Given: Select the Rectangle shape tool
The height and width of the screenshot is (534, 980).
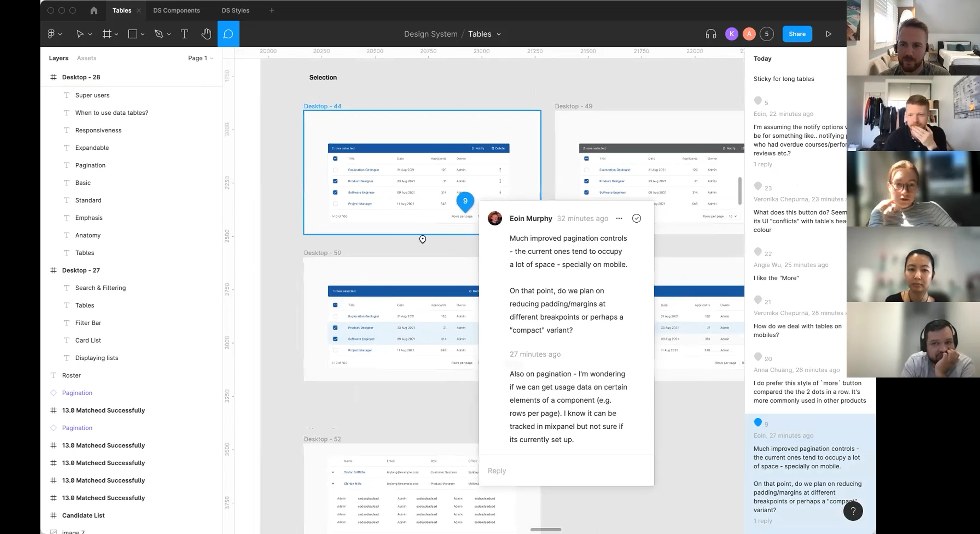Looking at the screenshot, I should (x=132, y=34).
